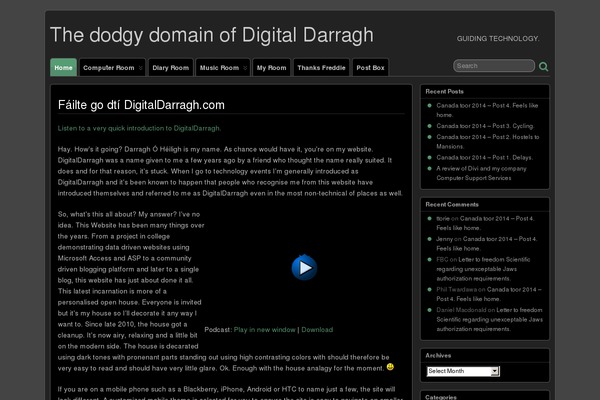Screen dimensions: 600x400
Task: Open the comment by Jenny on Canada toor
Action: point(487,243)
